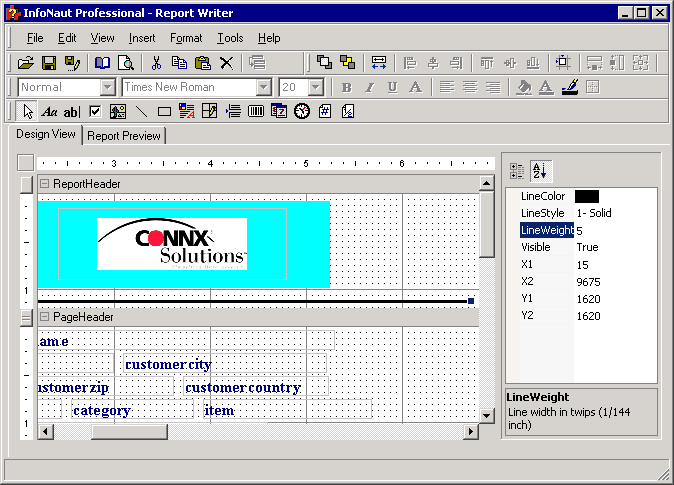The height and width of the screenshot is (485, 674).
Task: Click the font color A icon
Action: tap(546, 88)
